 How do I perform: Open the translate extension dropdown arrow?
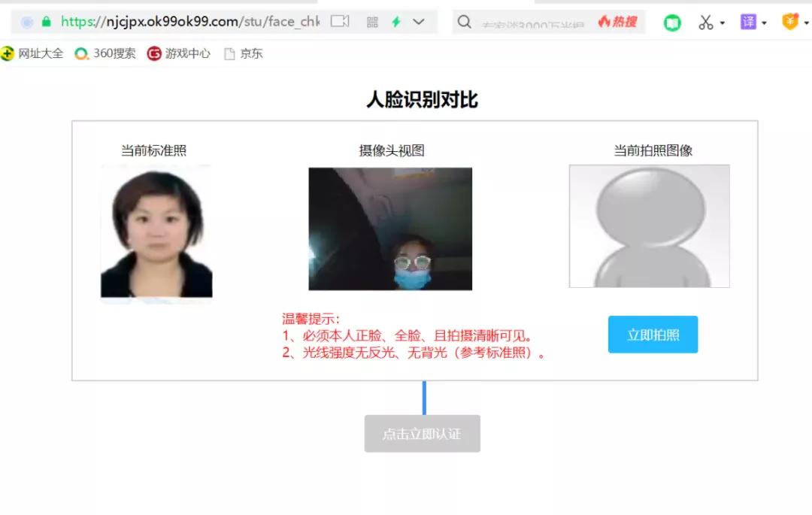click(x=763, y=24)
